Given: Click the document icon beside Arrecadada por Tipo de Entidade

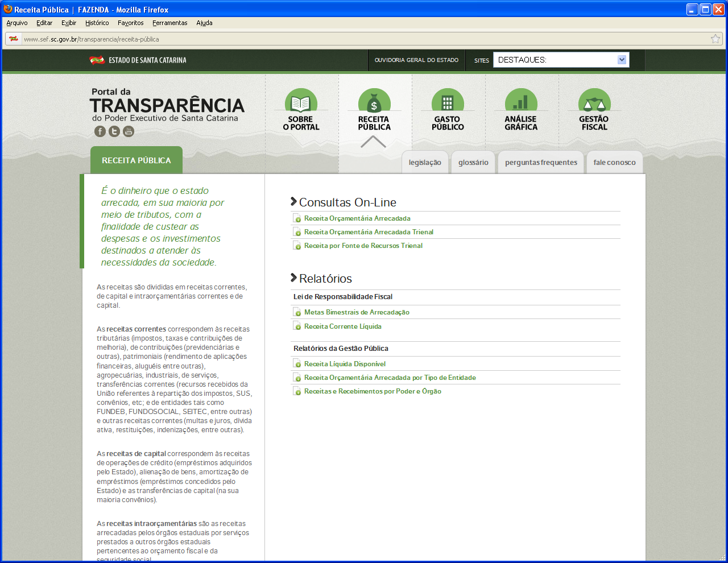Looking at the screenshot, I should [x=297, y=378].
